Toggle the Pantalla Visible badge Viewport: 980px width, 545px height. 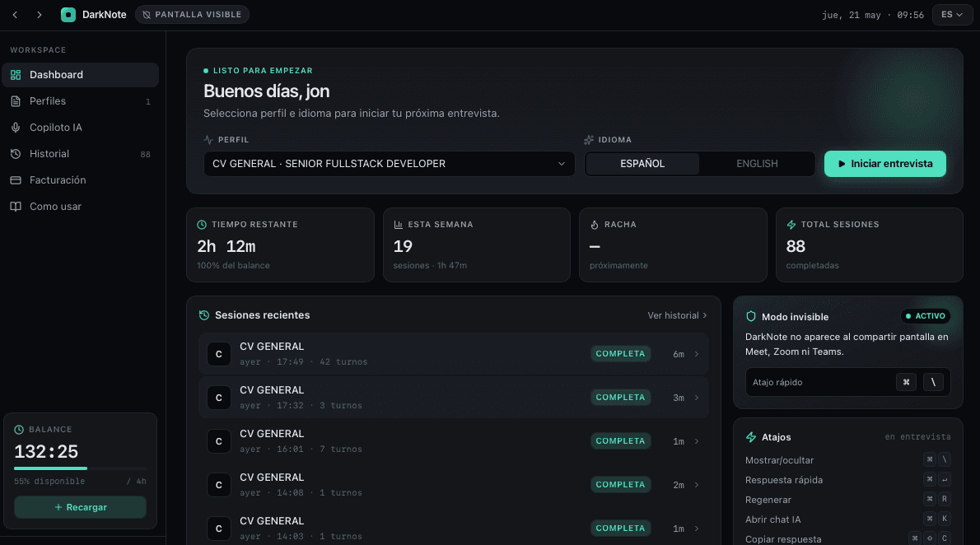point(192,14)
